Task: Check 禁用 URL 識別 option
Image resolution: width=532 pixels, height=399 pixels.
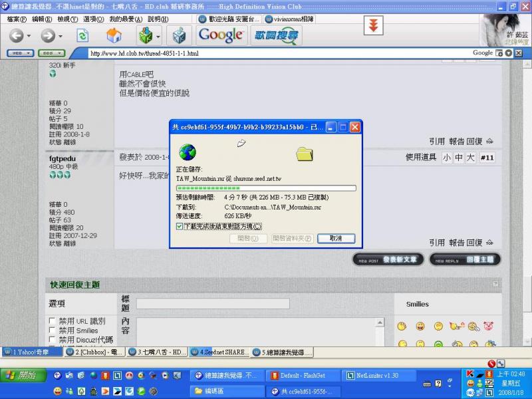Action: pyautogui.click(x=53, y=321)
